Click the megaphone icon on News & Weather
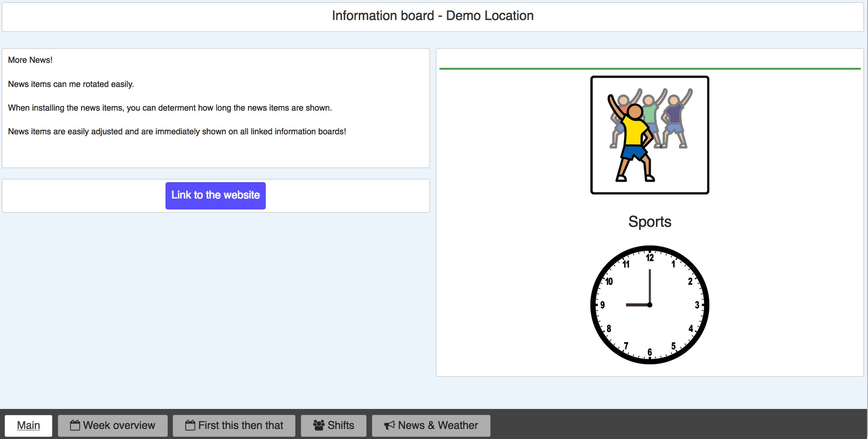 pyautogui.click(x=389, y=425)
